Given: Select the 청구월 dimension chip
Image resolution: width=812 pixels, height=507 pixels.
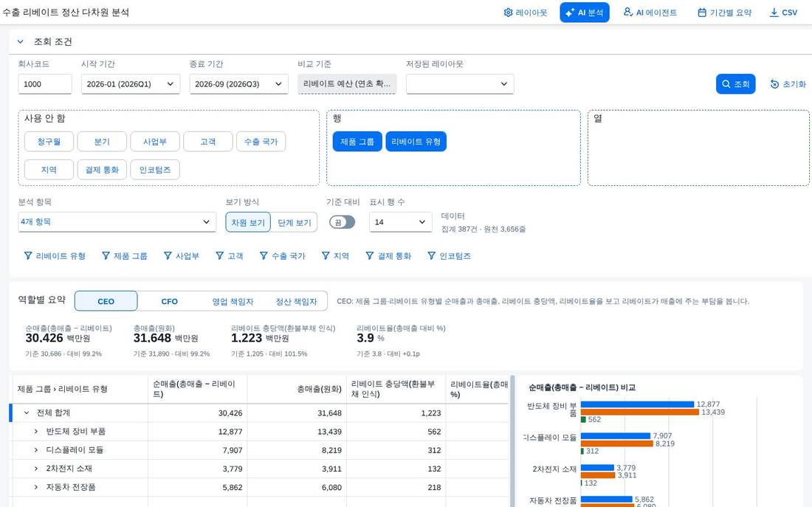Looking at the screenshot, I should point(49,142).
